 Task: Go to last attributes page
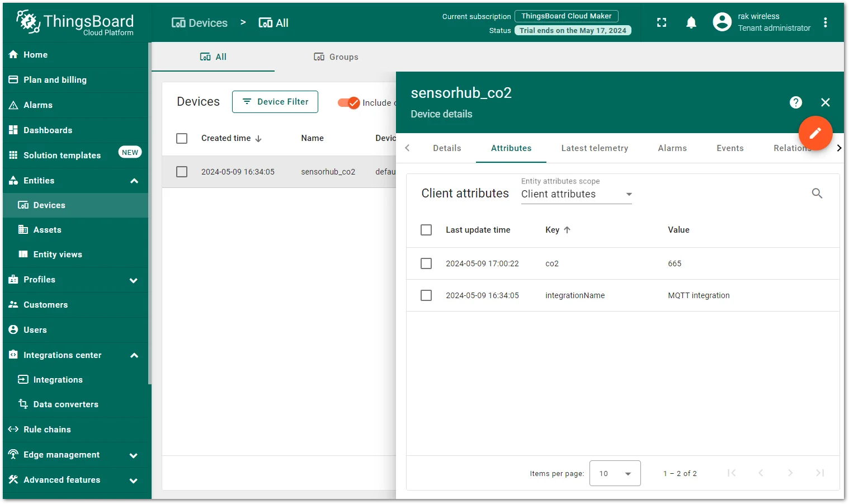click(820, 473)
